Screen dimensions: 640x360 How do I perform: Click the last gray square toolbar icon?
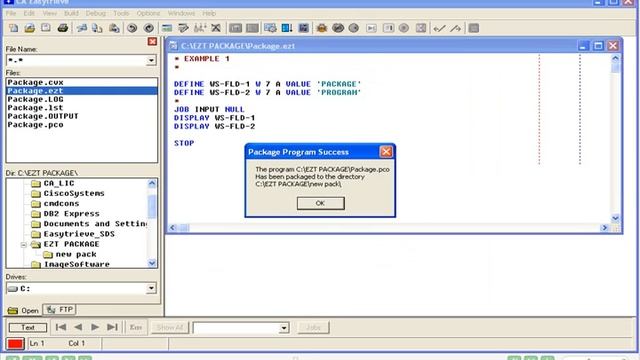pos(473,28)
